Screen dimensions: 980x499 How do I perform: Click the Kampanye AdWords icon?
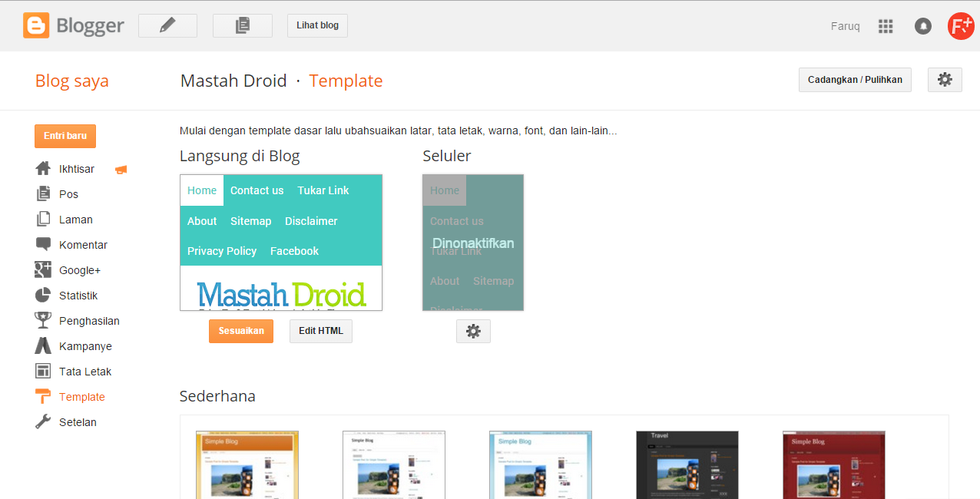(43, 346)
